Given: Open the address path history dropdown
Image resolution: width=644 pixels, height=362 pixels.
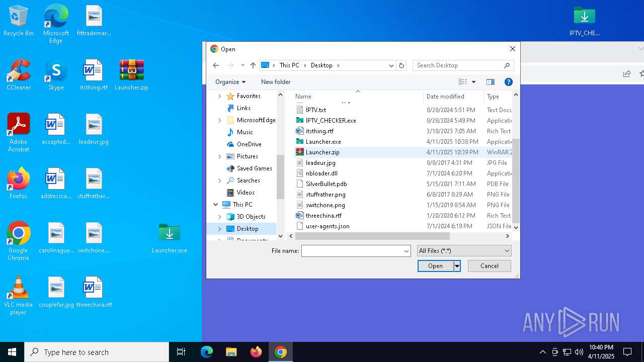Looking at the screenshot, I should [391, 65].
